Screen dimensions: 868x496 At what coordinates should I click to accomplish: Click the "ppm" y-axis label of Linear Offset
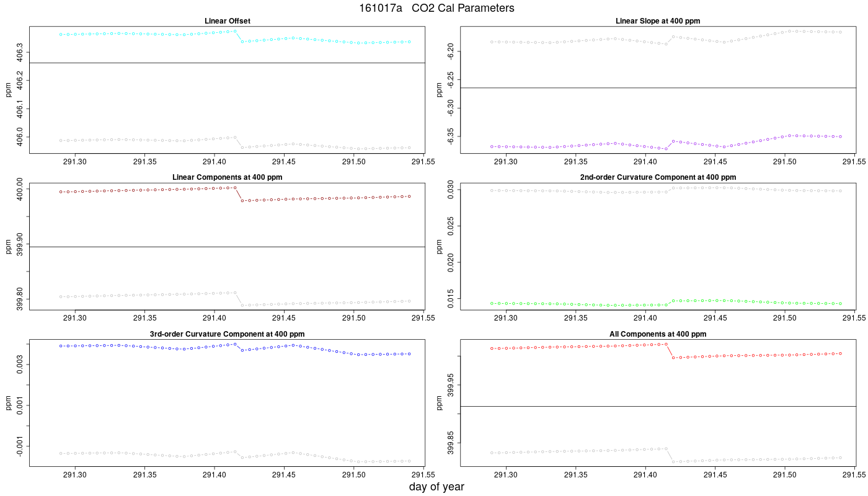coord(9,91)
